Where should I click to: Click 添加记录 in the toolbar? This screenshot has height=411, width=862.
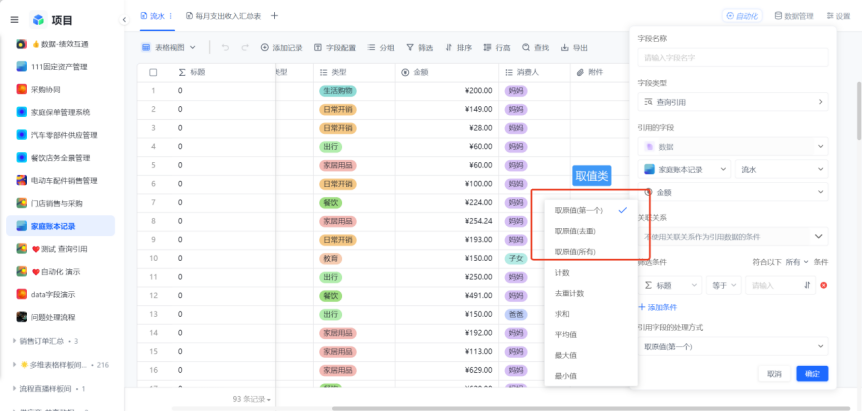click(x=281, y=48)
